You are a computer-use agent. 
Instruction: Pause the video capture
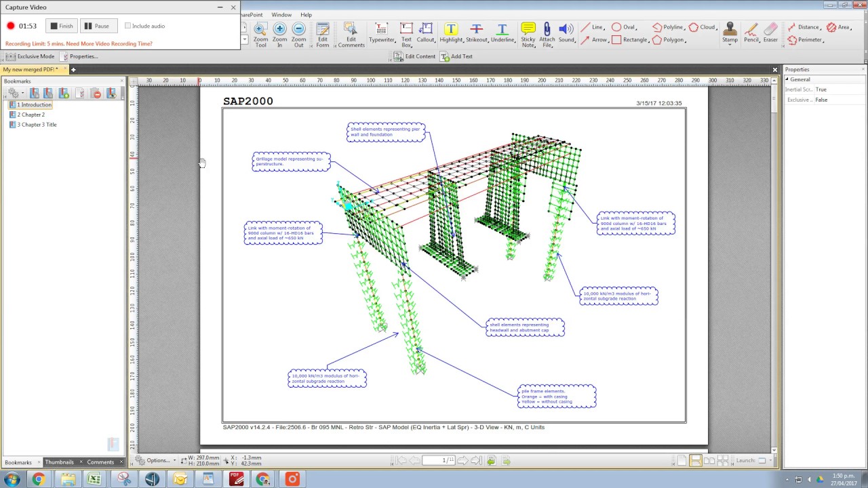pos(96,26)
